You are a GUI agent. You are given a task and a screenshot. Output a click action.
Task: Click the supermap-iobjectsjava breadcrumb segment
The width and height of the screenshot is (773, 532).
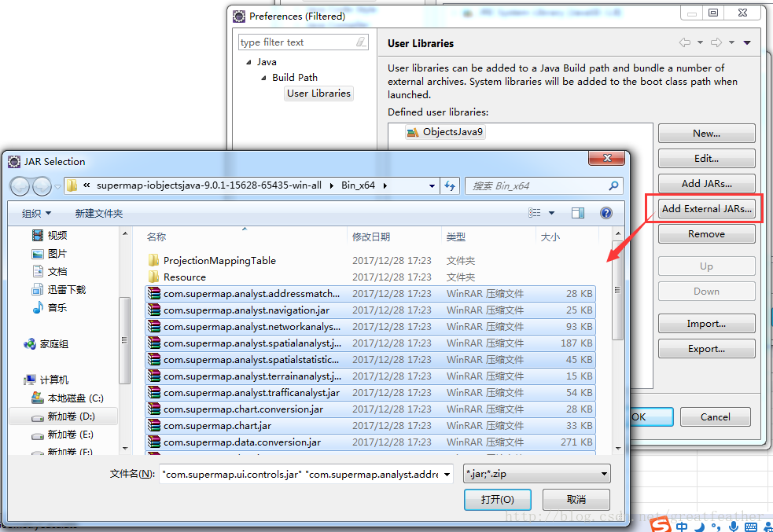(209, 185)
